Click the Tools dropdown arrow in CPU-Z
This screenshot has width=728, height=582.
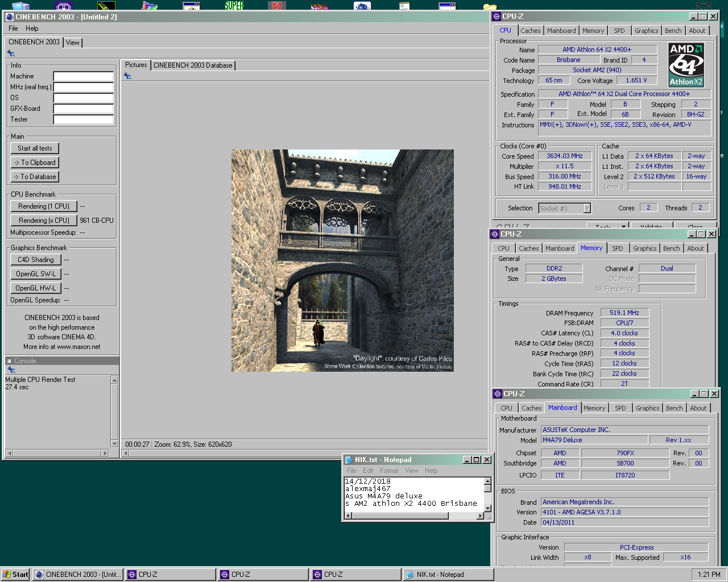pyautogui.click(x=623, y=226)
